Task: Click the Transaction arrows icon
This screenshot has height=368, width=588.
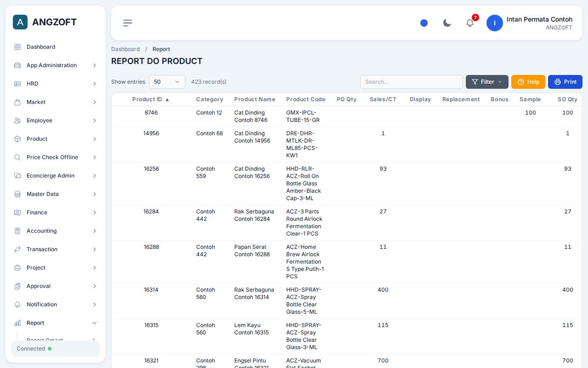Action: (x=17, y=249)
